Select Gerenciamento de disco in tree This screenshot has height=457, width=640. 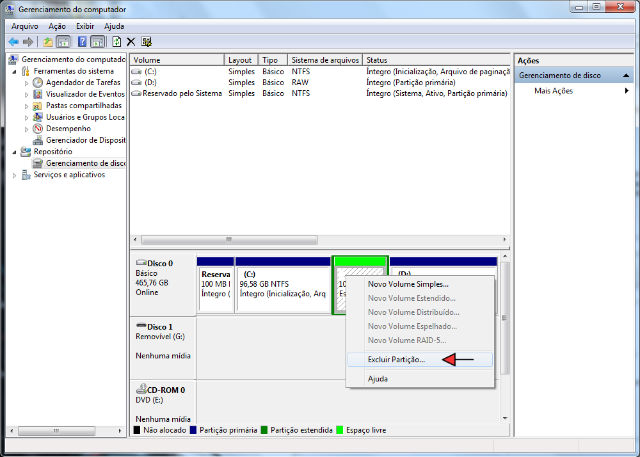(x=86, y=163)
